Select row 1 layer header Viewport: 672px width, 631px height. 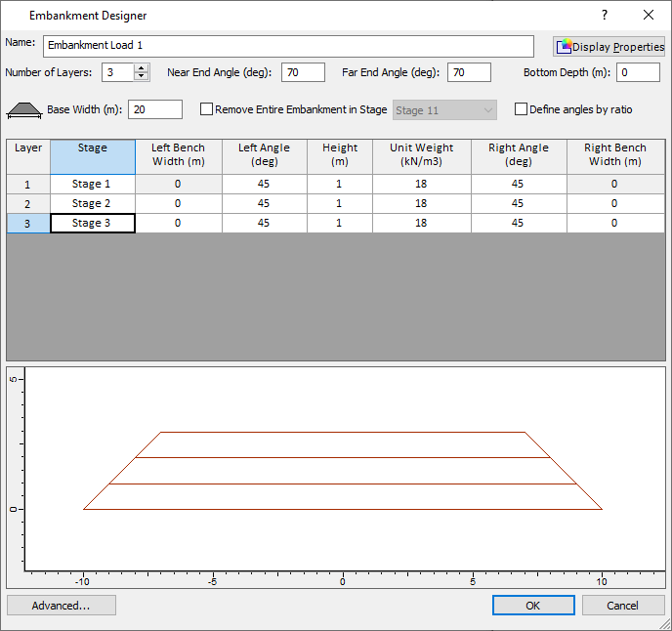[x=28, y=184]
